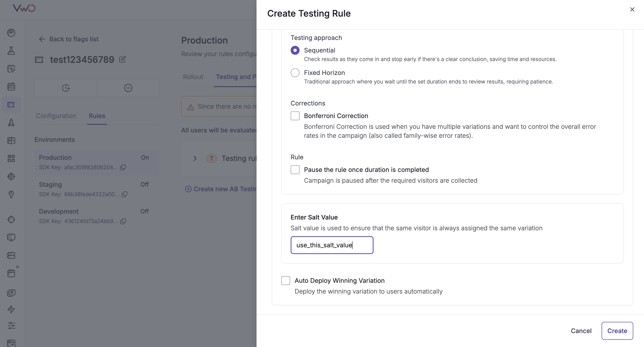Select the Staging environment
The height and width of the screenshot is (347, 644).
pos(97,189)
